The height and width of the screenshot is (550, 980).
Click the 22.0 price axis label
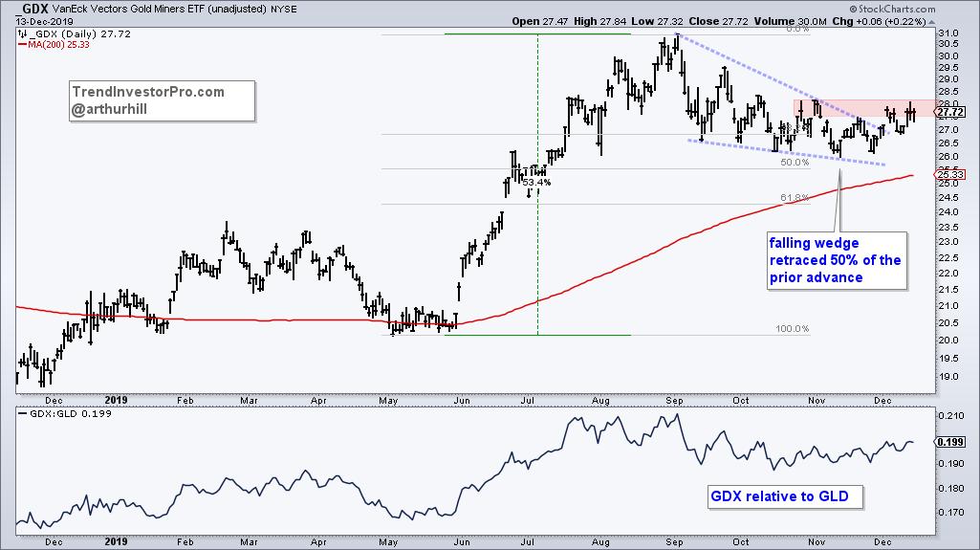[x=948, y=274]
